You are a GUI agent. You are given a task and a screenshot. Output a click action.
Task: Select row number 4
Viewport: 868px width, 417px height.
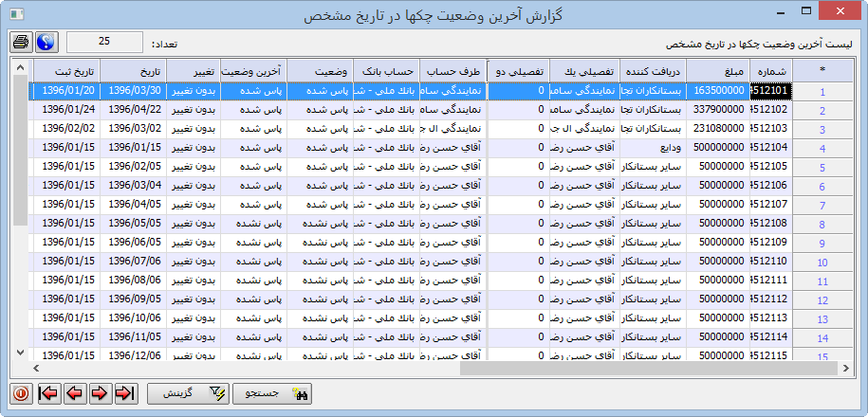coord(822,148)
